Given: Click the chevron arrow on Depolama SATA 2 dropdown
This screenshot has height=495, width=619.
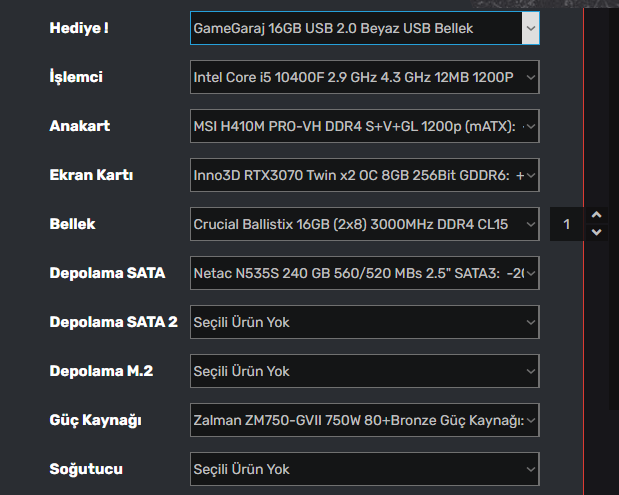Looking at the screenshot, I should [x=530, y=322].
